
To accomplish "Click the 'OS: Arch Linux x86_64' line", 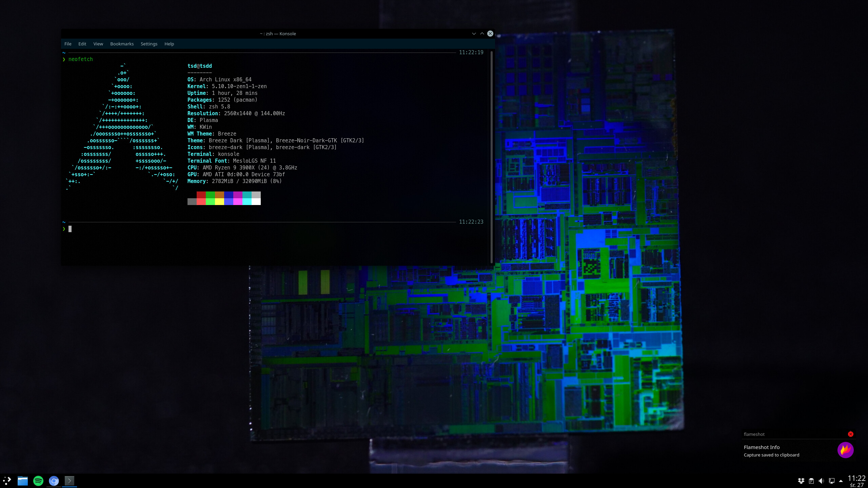I will pyautogui.click(x=219, y=79).
